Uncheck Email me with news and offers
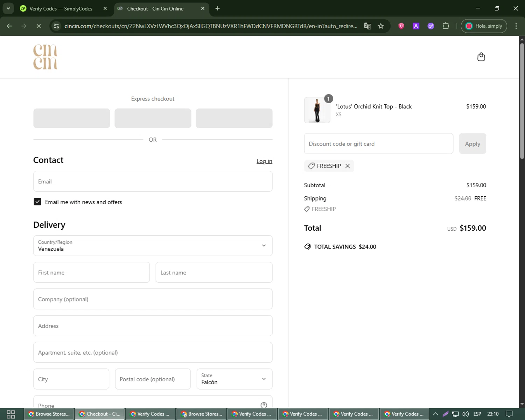The image size is (525, 420). (37, 202)
